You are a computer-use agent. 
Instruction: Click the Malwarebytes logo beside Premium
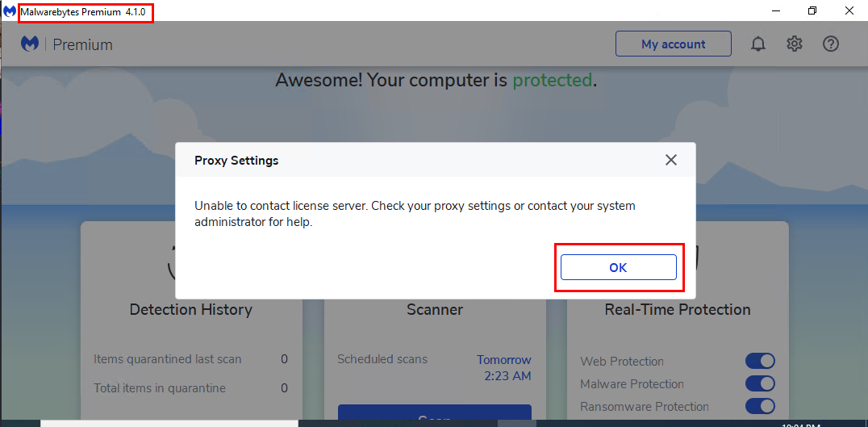click(x=30, y=44)
